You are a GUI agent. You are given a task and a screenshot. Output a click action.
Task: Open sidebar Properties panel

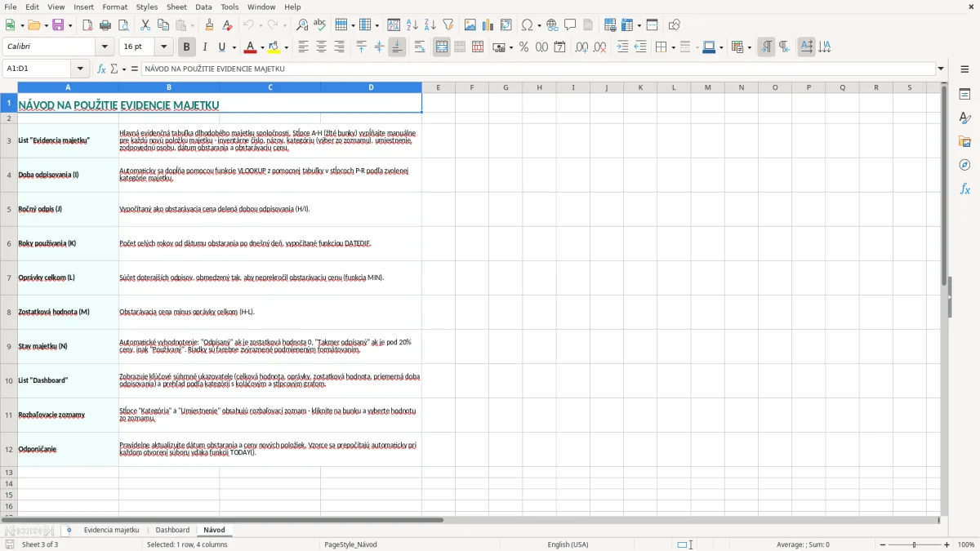click(x=964, y=95)
